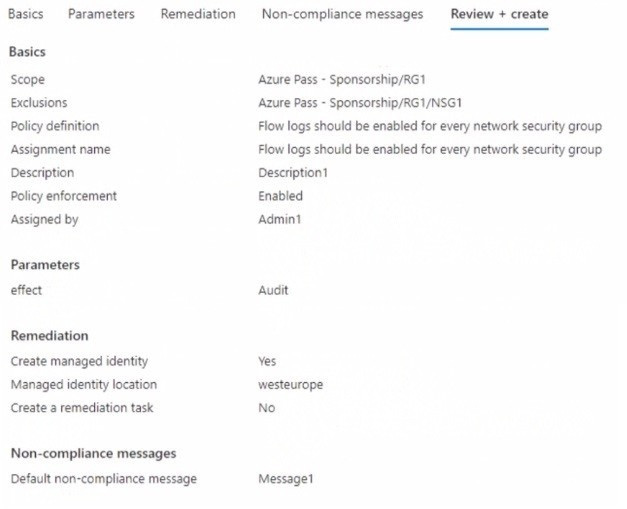Open the Non-compliance messages tab
Screen dimensions: 627x509
click(342, 14)
